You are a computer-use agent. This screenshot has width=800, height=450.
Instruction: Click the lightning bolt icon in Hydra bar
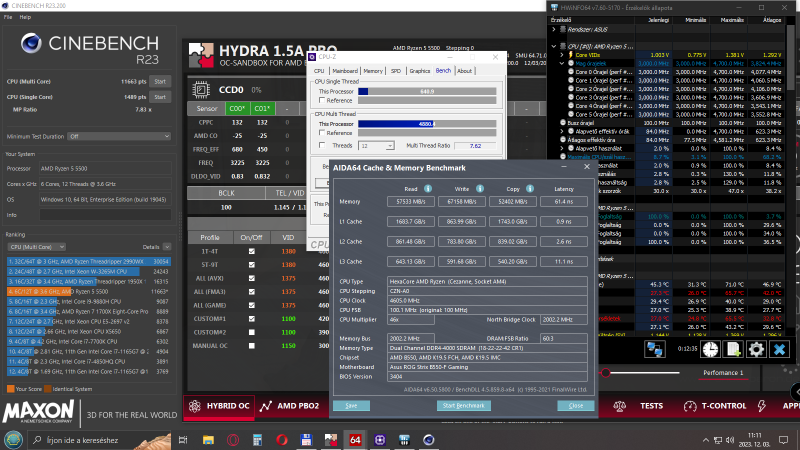pyautogui.click(x=762, y=406)
